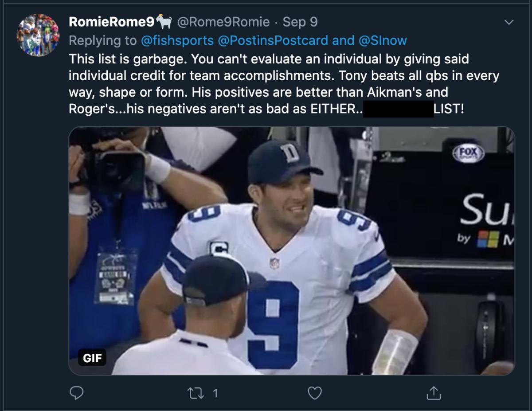532x411 pixels.
Task: Click the blacked-out redacted text box
Action: coord(398,109)
